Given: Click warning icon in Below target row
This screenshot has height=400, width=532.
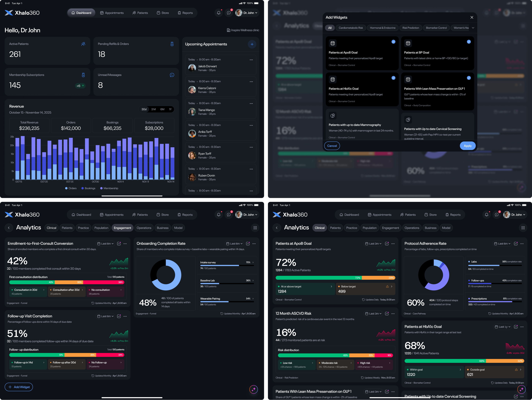Looking at the screenshot, I should (387, 287).
